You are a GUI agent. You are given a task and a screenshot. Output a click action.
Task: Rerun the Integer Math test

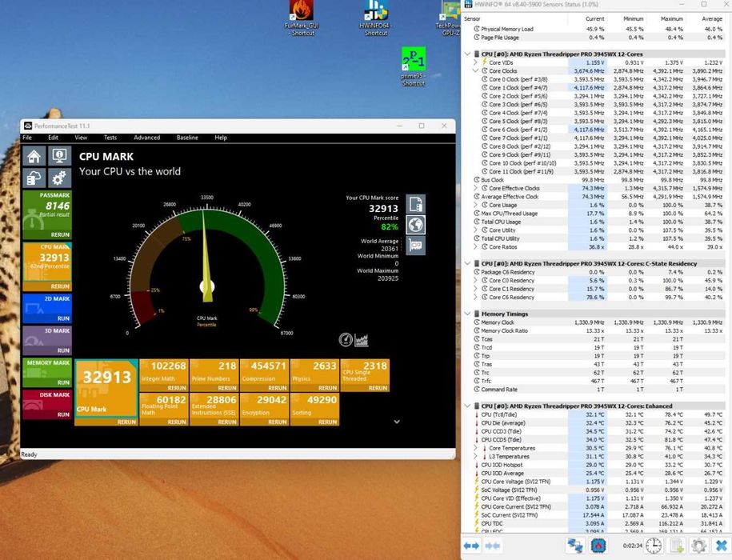177,388
